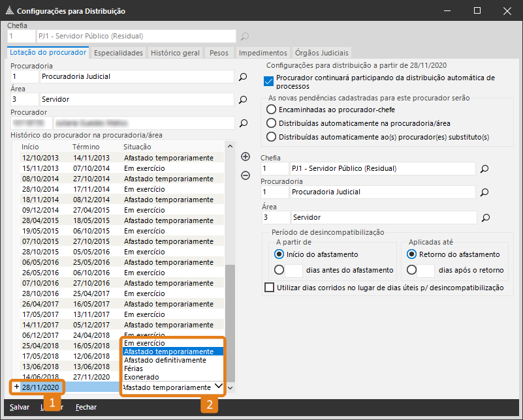This screenshot has height=420, width=523.
Task: Uncheck automatic distribution participation checkbox
Action: point(268,82)
